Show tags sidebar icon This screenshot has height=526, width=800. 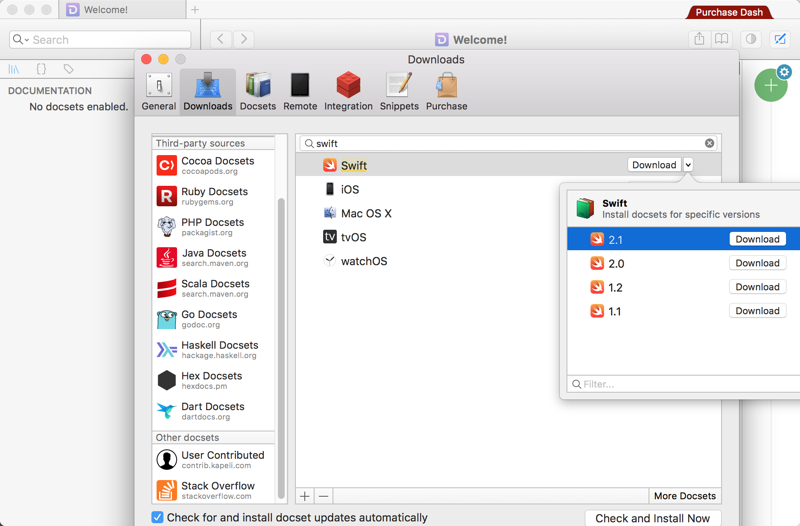(x=68, y=69)
